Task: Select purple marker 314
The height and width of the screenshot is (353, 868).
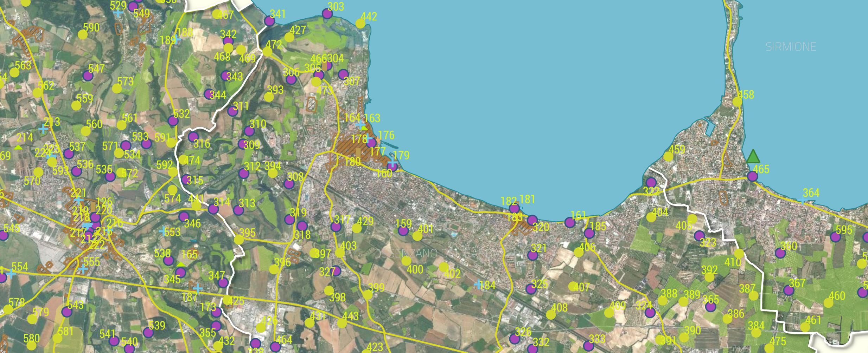Action: coord(213,209)
